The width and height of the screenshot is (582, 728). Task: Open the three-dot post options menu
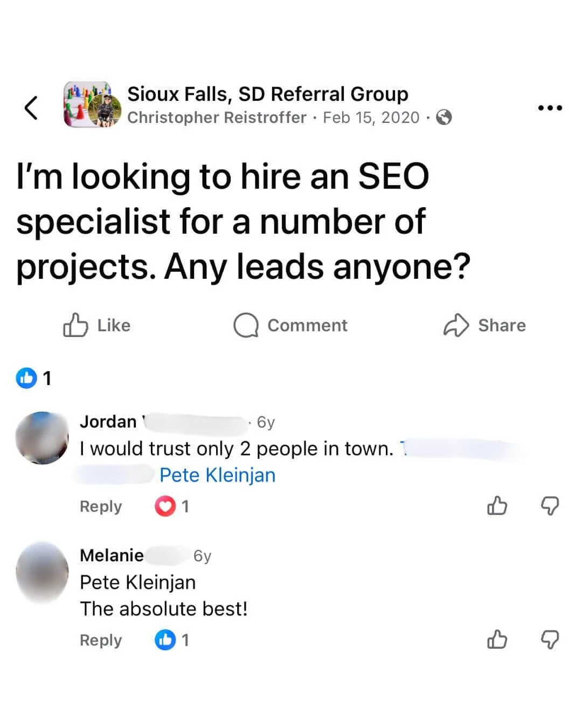coord(550,108)
